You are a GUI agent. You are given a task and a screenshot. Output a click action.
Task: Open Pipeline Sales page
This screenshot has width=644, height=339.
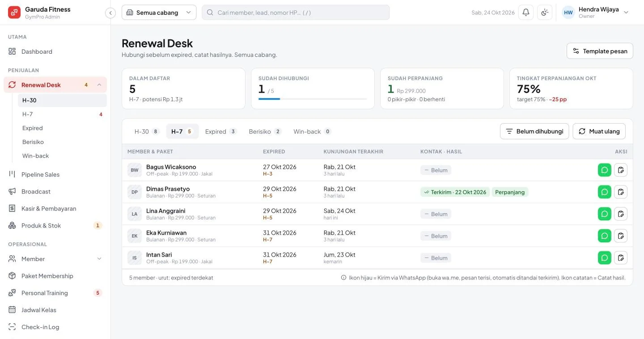[55, 175]
